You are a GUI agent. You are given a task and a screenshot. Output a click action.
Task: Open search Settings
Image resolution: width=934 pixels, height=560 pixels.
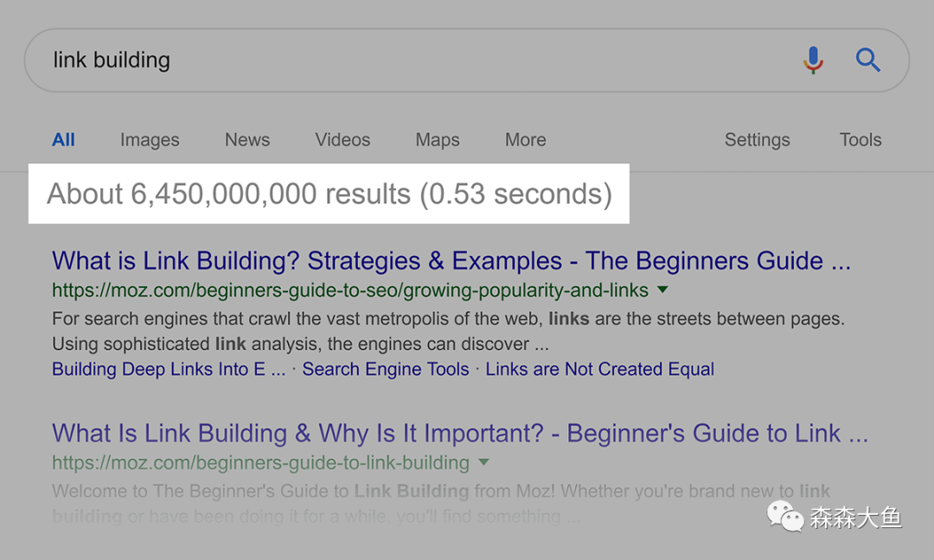[x=757, y=141]
